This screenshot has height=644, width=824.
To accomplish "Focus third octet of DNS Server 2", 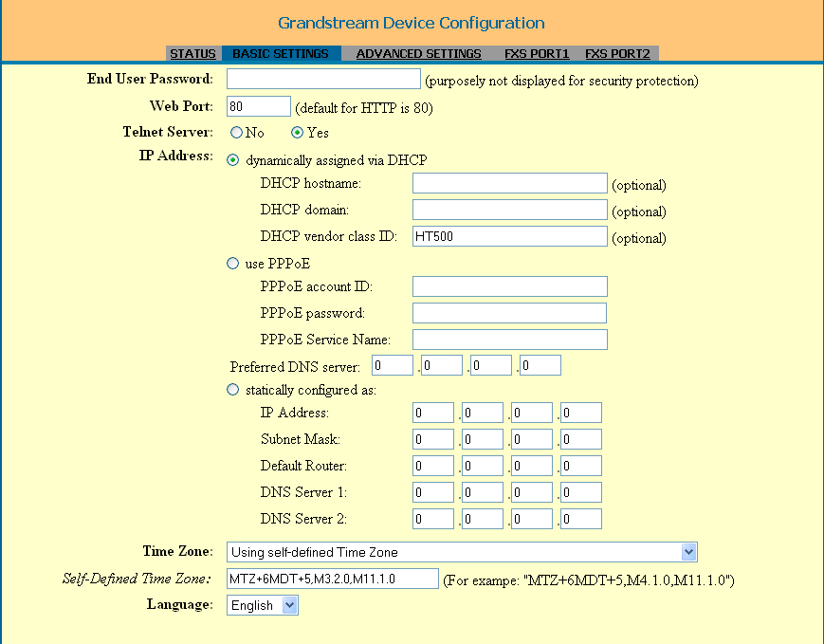I will 532,519.
